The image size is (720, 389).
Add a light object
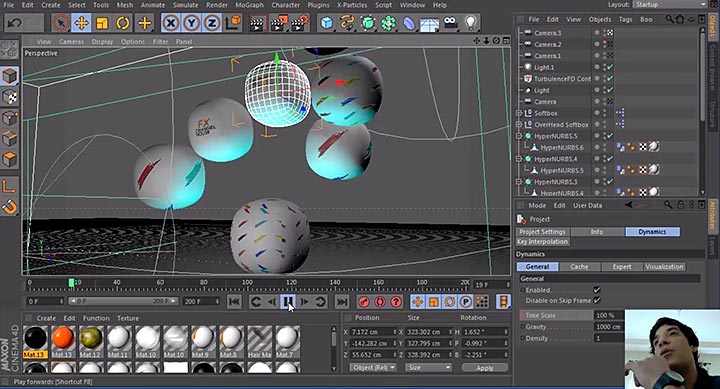pyautogui.click(x=471, y=23)
